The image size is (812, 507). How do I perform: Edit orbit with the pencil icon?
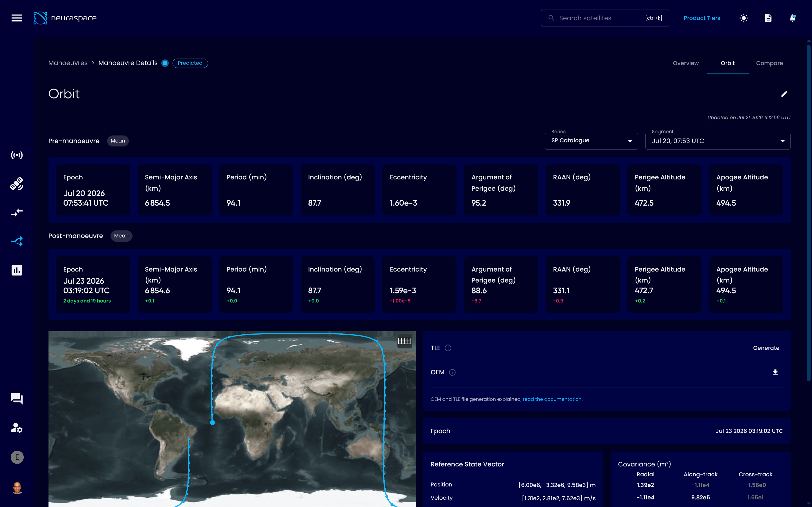(x=784, y=94)
